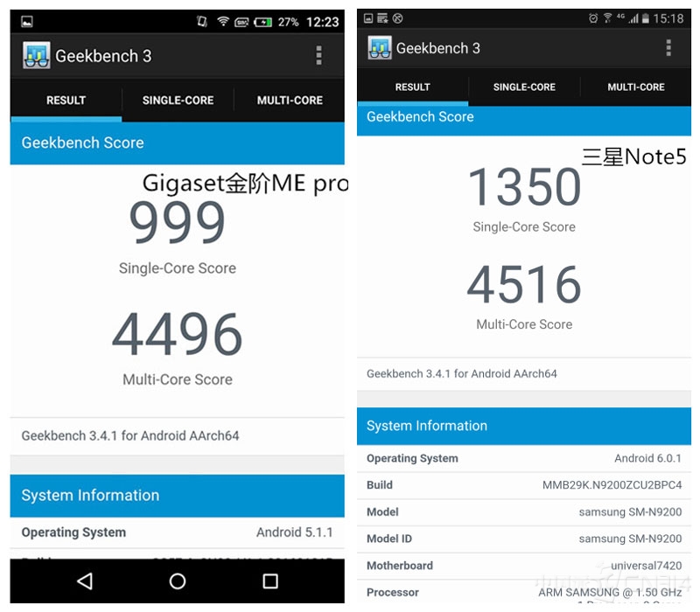Tap 4G signal bars icon on right phone

[633, 18]
